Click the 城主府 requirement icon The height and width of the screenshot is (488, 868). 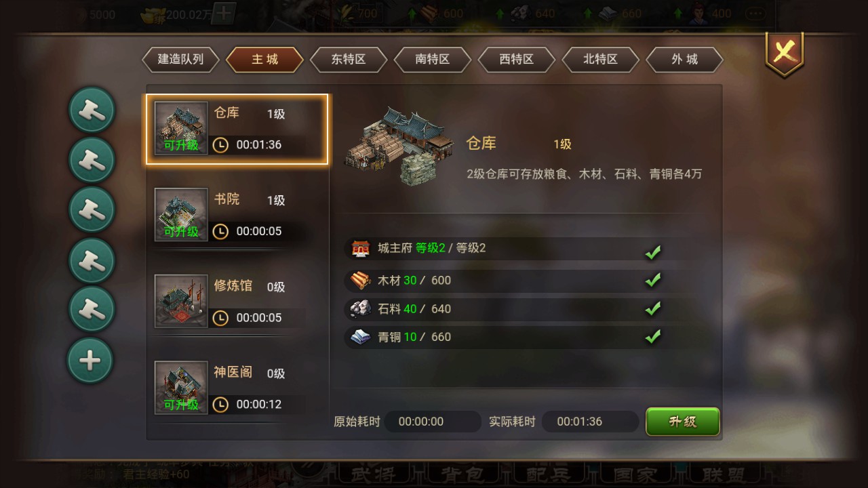tap(360, 249)
